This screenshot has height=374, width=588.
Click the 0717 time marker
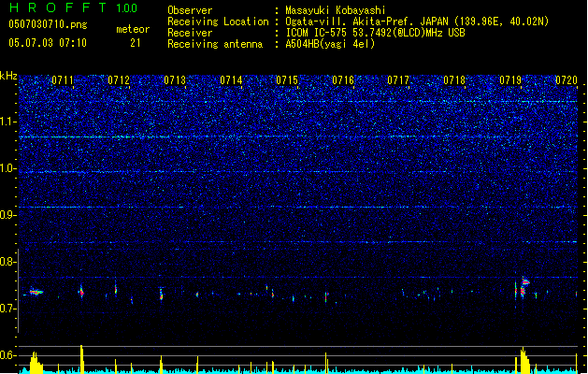tap(398, 80)
